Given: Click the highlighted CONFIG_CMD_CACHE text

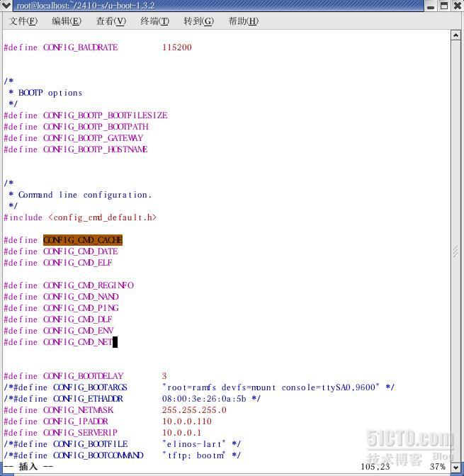Looking at the screenshot, I should (83, 240).
